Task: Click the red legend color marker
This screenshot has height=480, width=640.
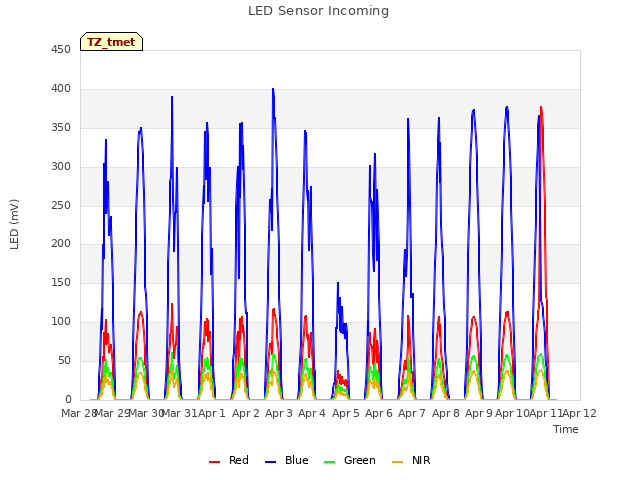Action: (x=214, y=462)
